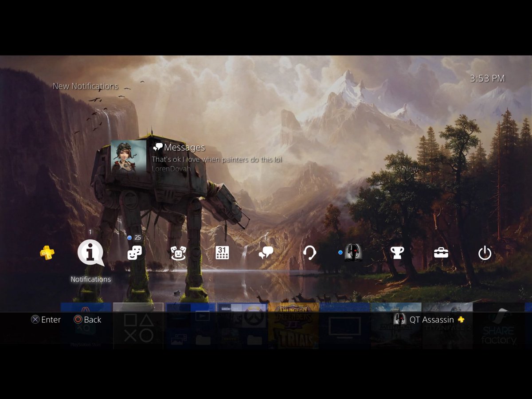This screenshot has width=532, height=399.
Task: Open the Settings toolbox icon
Action: click(x=441, y=253)
